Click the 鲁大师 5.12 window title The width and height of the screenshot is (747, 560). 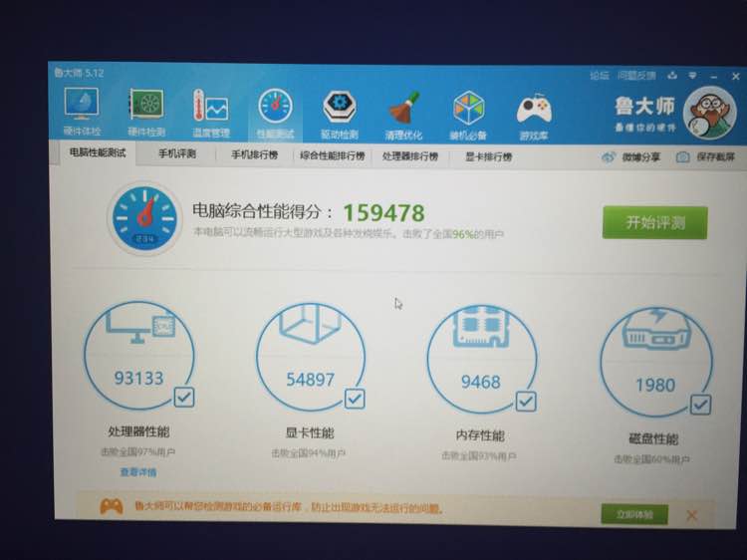tap(79, 73)
